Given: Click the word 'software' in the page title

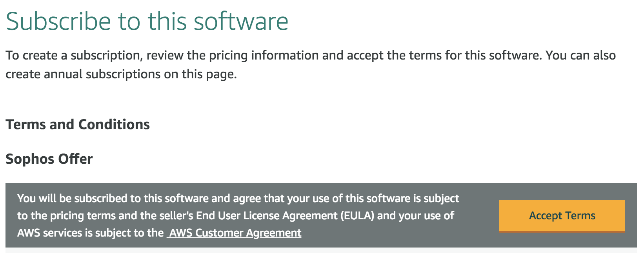Looking at the screenshot, I should [x=241, y=21].
